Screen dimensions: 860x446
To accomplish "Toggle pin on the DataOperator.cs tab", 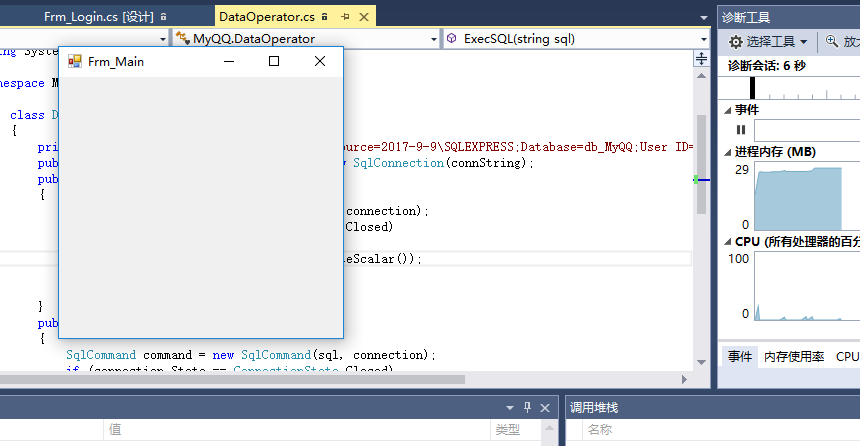I will (x=345, y=17).
